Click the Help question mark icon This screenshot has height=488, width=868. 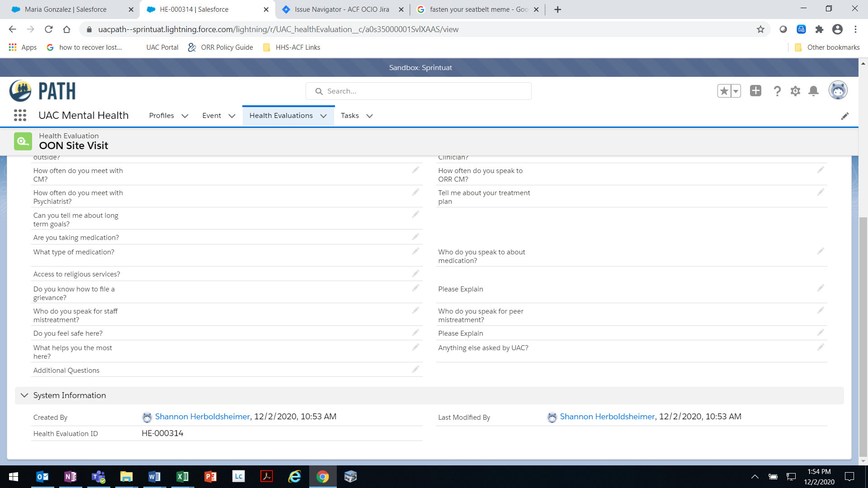click(x=777, y=91)
